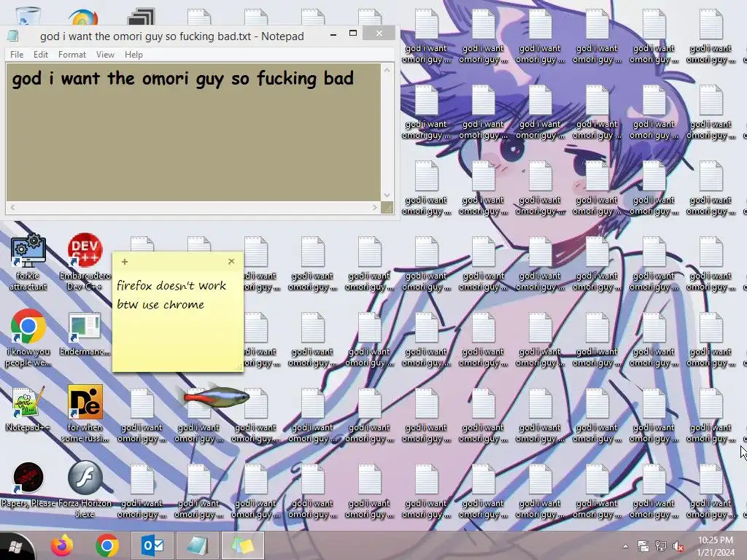Select the 'for when some russi...' De shortcut
747x560 pixels.
coord(85,413)
